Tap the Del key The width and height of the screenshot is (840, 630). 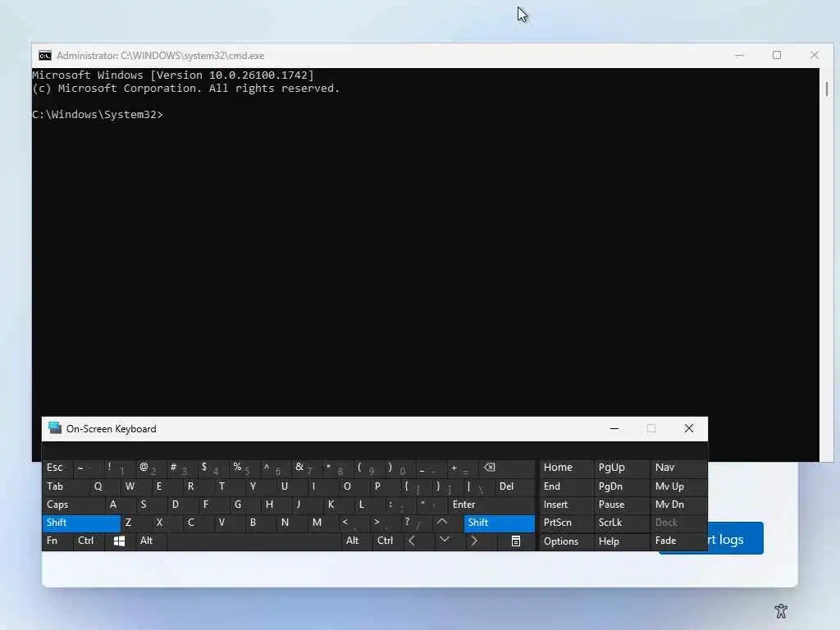coord(515,486)
